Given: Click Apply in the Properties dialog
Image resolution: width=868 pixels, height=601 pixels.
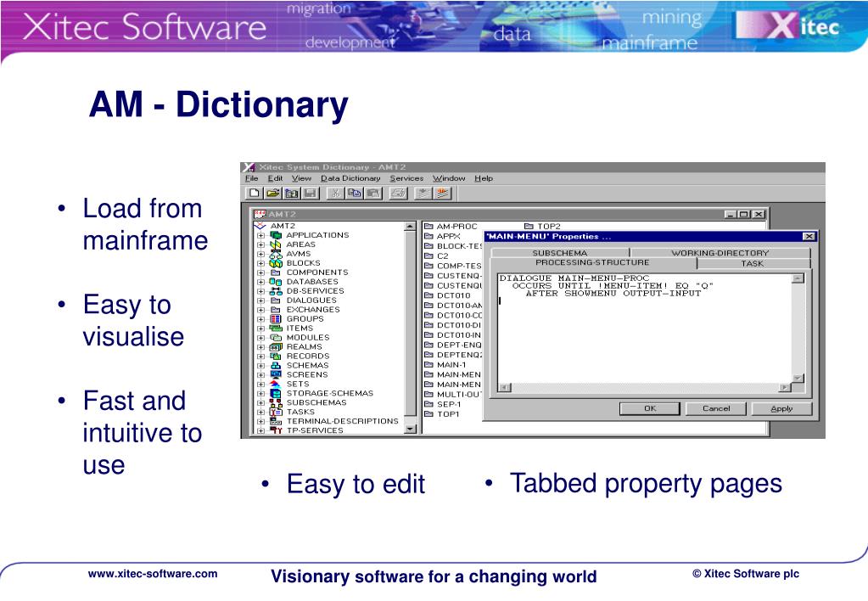Looking at the screenshot, I should (781, 409).
